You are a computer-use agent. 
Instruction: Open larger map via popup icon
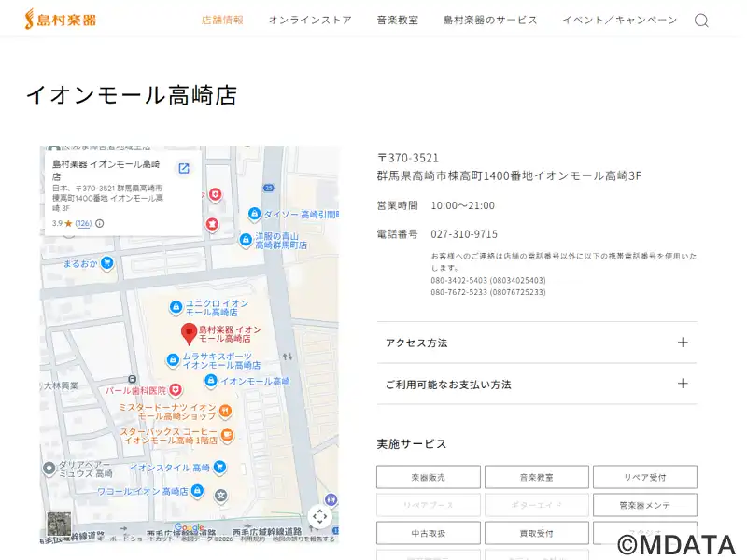(x=184, y=168)
